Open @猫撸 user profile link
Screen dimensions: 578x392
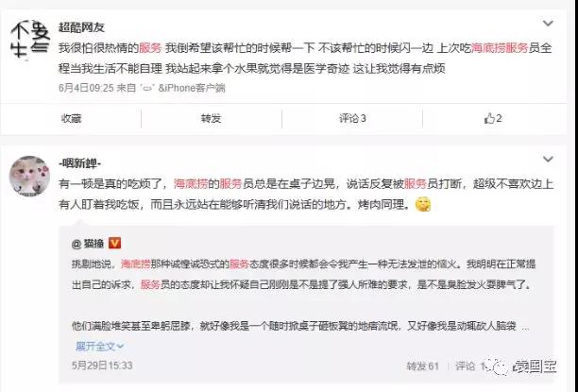point(88,244)
